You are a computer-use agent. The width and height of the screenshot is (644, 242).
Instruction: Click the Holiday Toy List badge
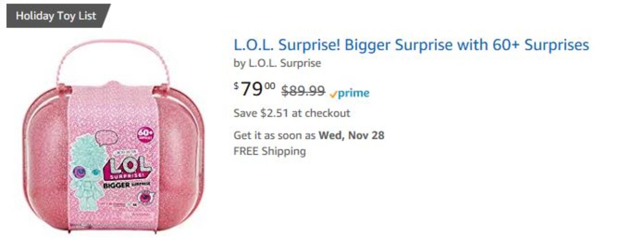(56, 16)
